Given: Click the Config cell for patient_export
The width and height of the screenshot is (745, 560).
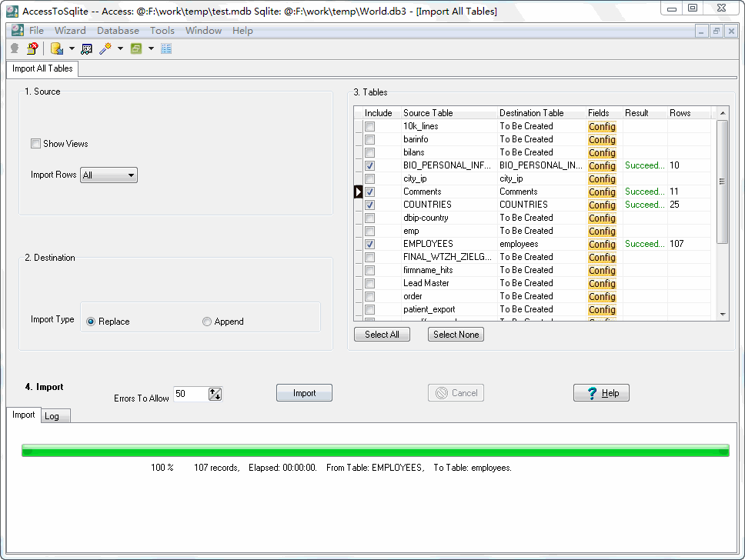Looking at the screenshot, I should pos(602,309).
